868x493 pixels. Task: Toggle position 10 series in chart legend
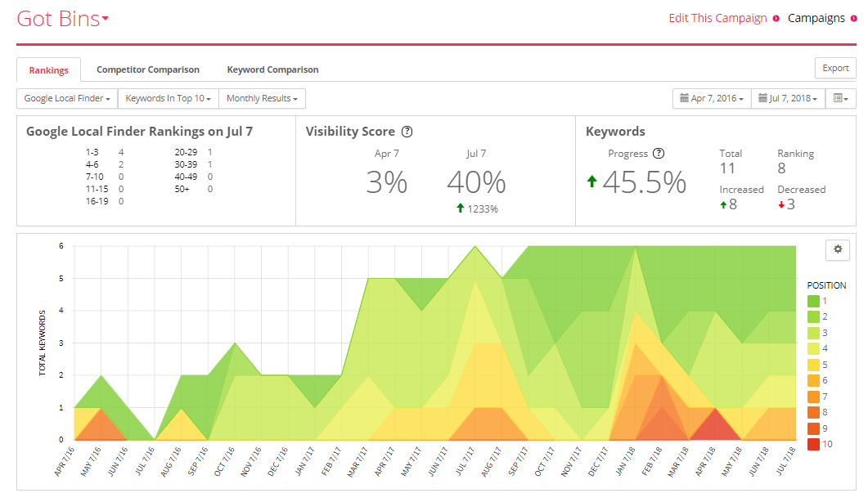[813, 444]
